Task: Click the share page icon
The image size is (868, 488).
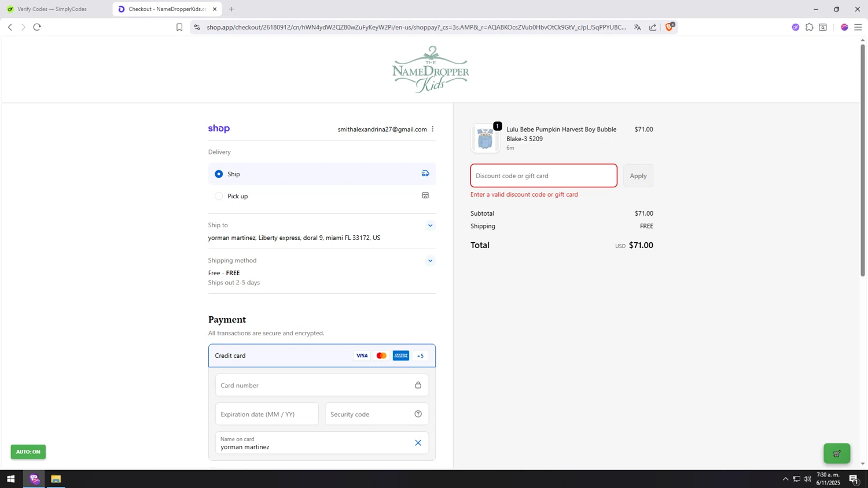Action: click(x=653, y=27)
